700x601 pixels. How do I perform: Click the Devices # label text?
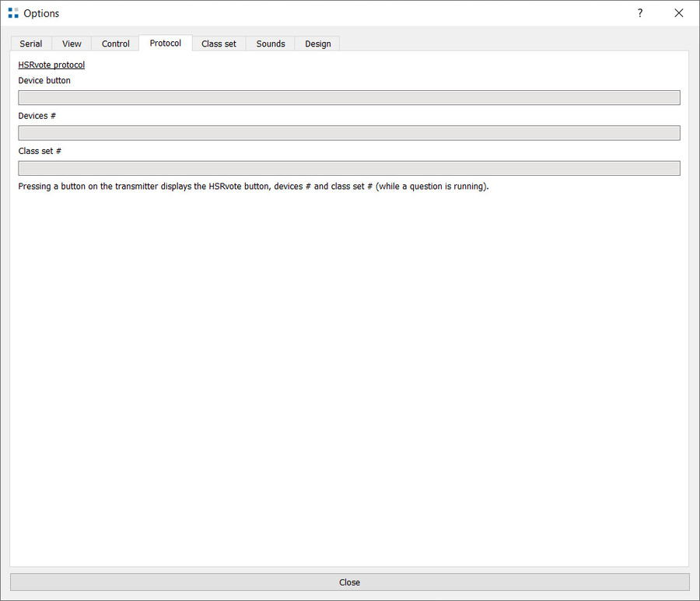(x=37, y=116)
